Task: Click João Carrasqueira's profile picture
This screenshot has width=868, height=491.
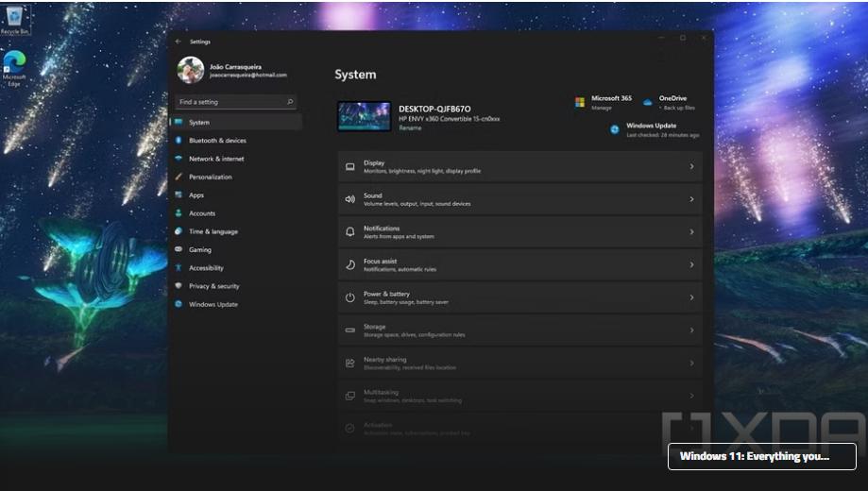Action: pos(191,70)
